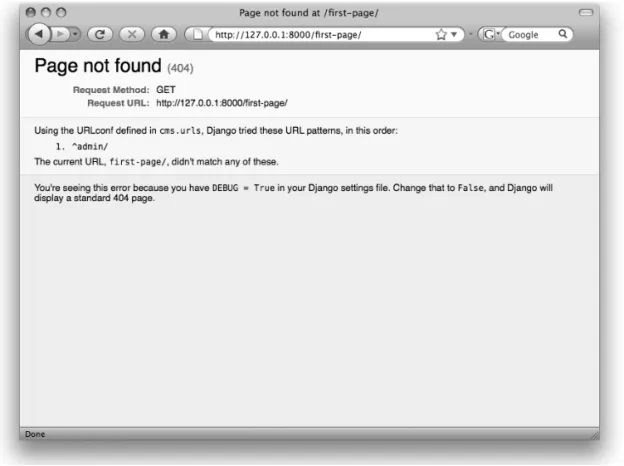Click the Forward arrow button
Screen dimensions: 624x466
(60, 35)
